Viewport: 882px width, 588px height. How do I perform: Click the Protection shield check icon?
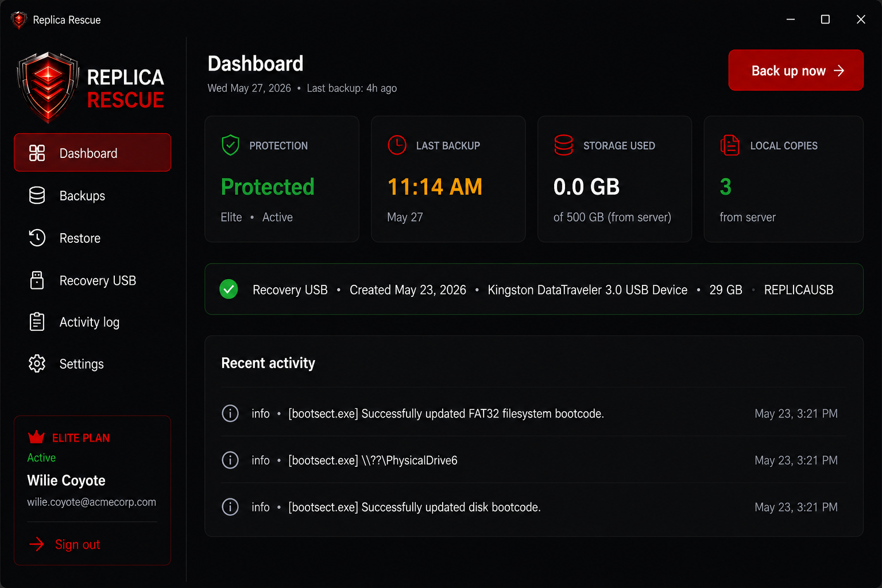click(x=230, y=145)
